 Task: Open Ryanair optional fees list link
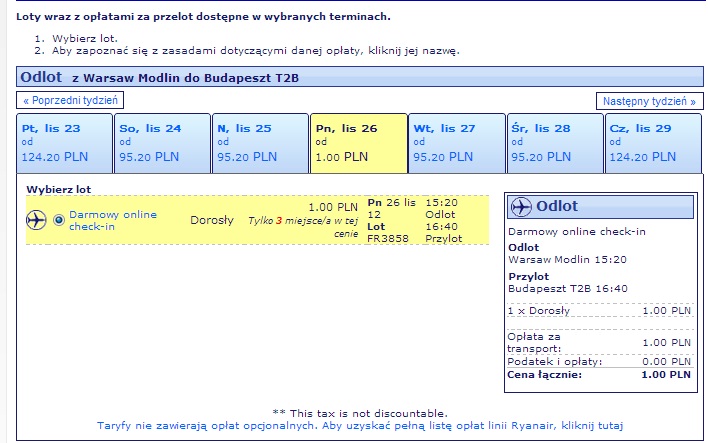point(360,425)
